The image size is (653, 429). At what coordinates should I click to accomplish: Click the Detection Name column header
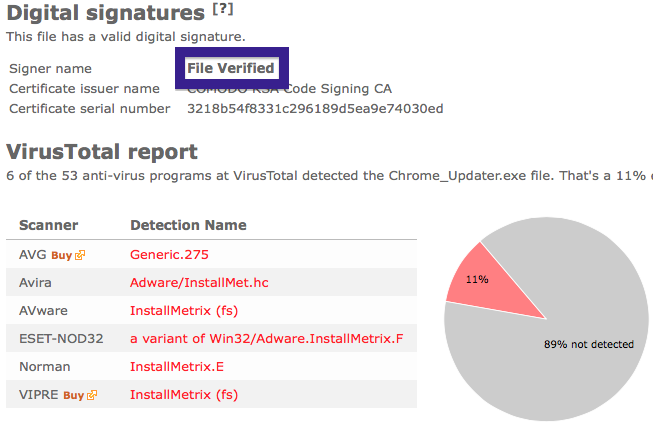pyautogui.click(x=188, y=225)
